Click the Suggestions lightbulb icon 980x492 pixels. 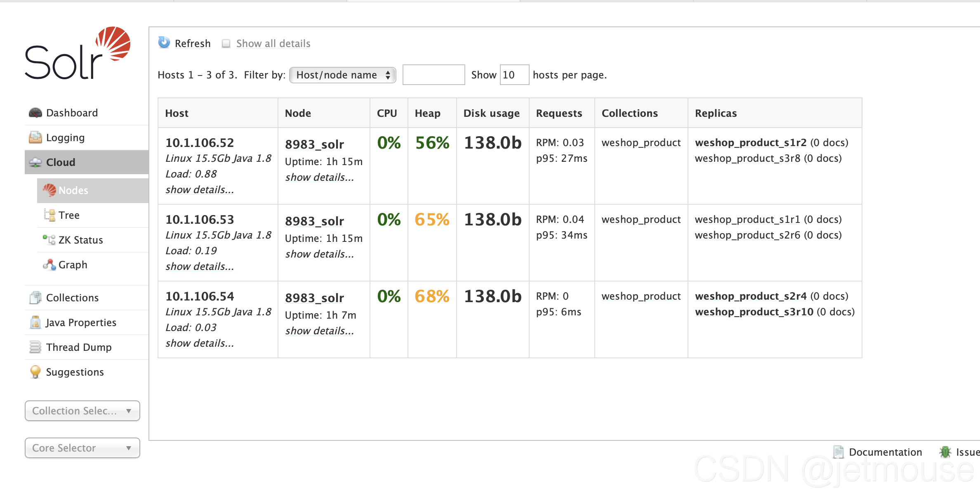35,371
